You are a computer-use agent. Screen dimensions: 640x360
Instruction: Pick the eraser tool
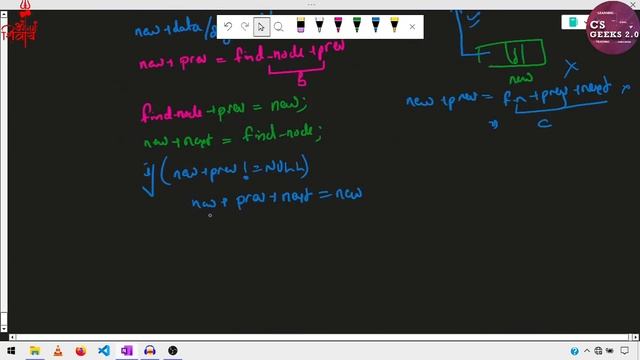point(300,25)
